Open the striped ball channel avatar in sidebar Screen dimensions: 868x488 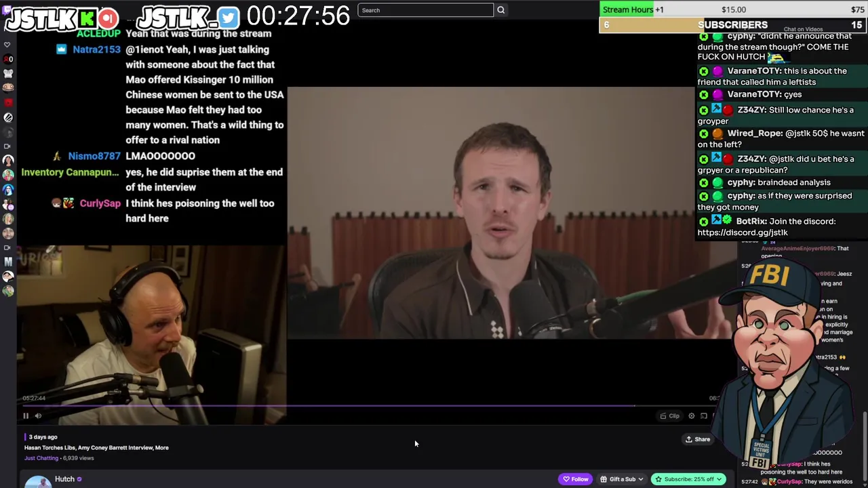coord(8,117)
